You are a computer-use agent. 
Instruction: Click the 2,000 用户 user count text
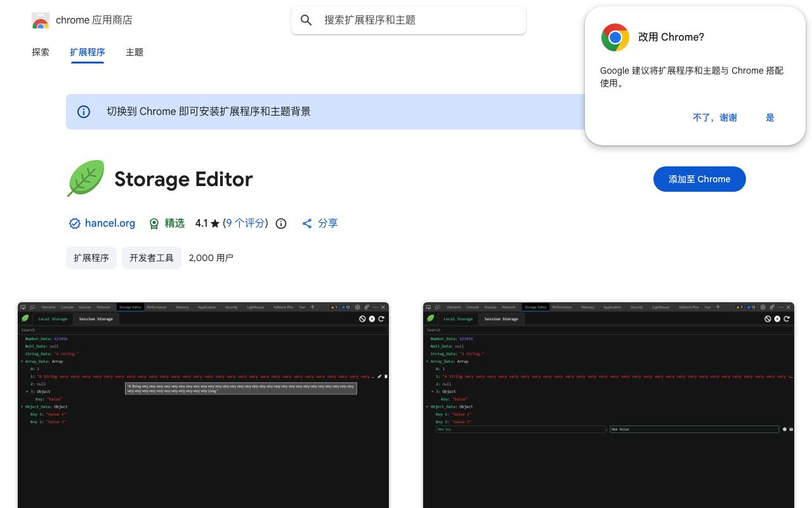(211, 258)
